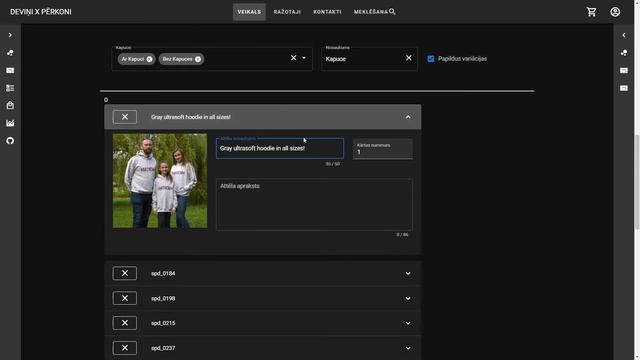Go to the VEIKALS tab
This screenshot has height=360, width=640.
coord(249,12)
